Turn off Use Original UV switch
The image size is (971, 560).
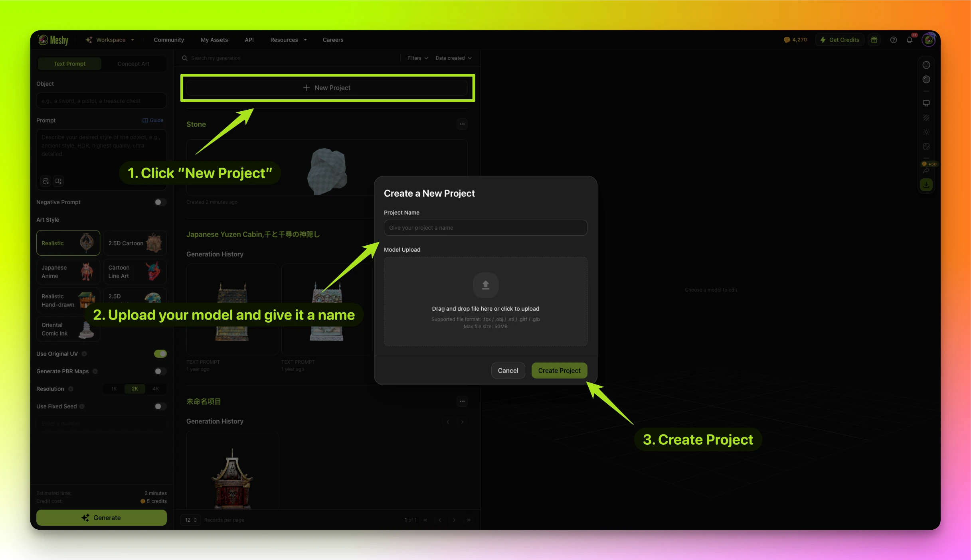pos(160,354)
